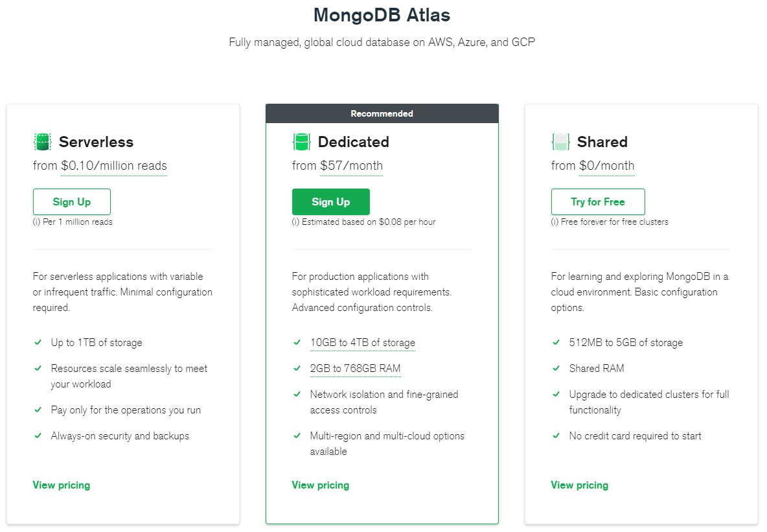Open View pricing for Dedicated plan

coord(320,485)
